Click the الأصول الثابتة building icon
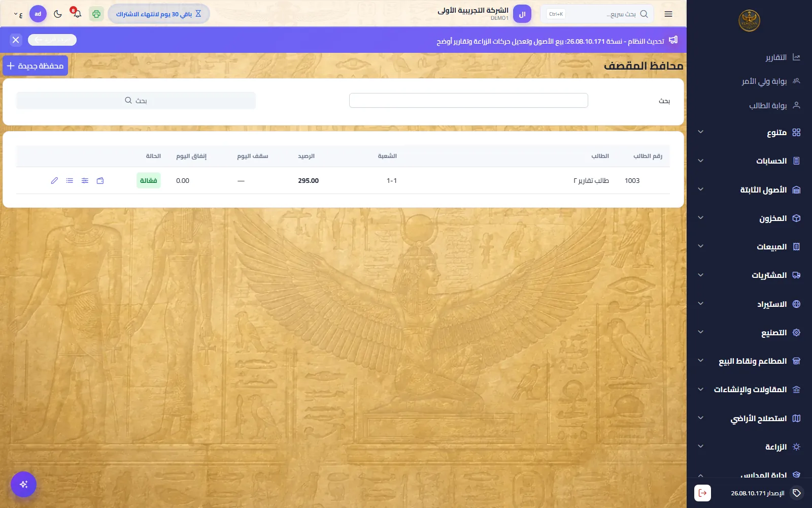This screenshot has width=812, height=508. point(796,189)
